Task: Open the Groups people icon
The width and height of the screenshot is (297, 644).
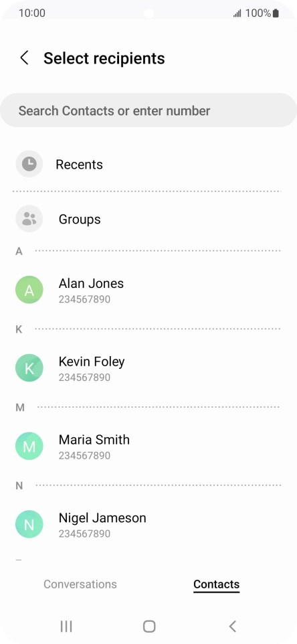Action: [29, 218]
